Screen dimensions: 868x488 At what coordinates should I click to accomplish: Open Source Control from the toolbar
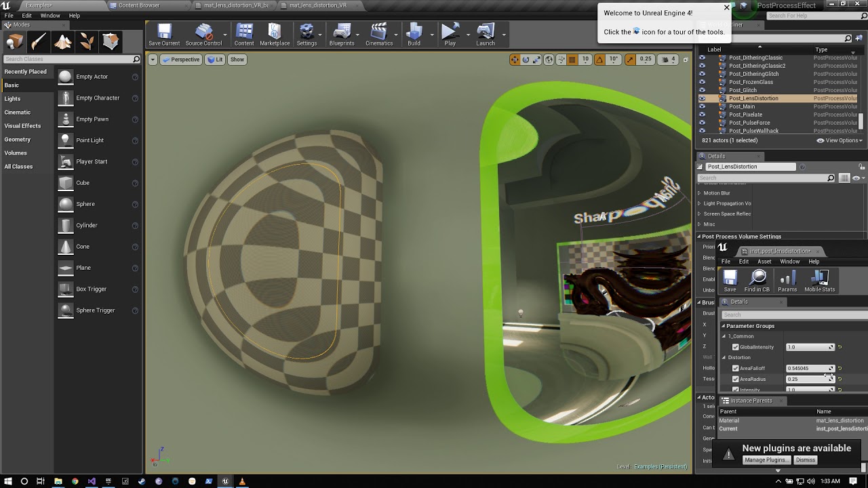203,35
